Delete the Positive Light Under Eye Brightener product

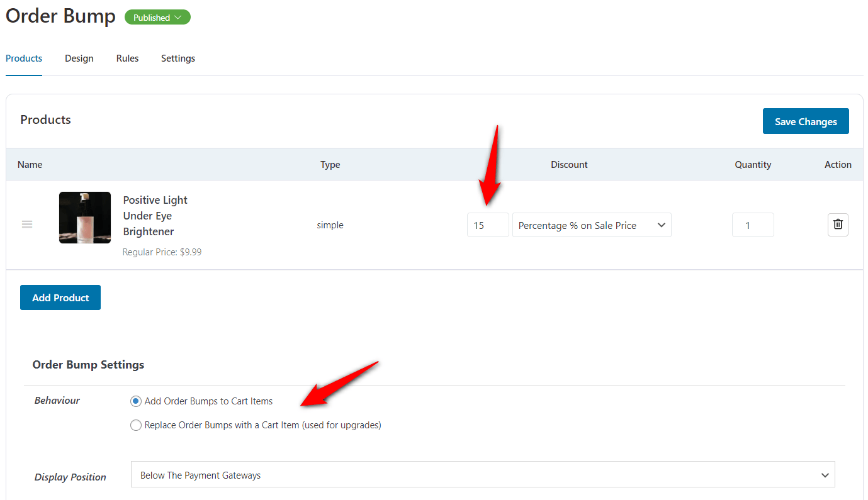point(838,225)
